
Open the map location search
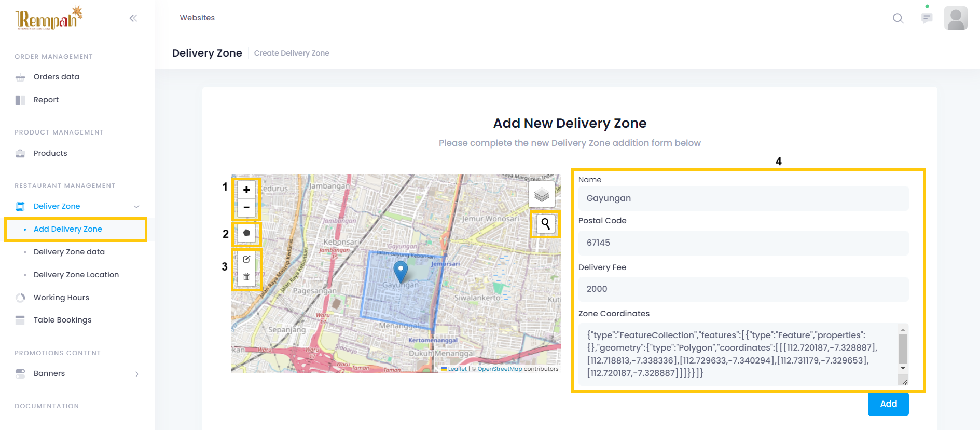coord(545,224)
